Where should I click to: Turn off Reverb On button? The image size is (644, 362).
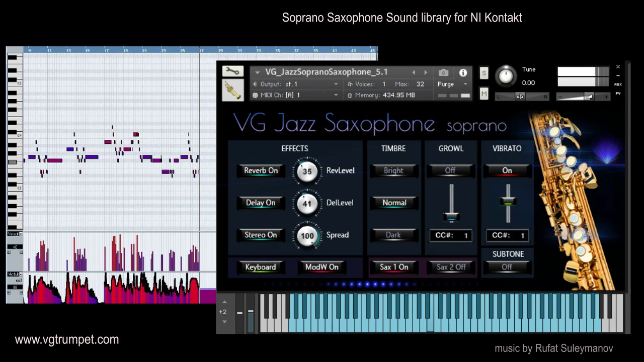coord(261,171)
